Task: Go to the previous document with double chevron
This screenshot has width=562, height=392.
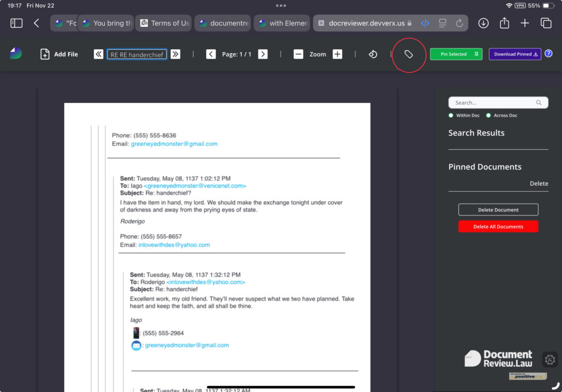Action: 98,54
